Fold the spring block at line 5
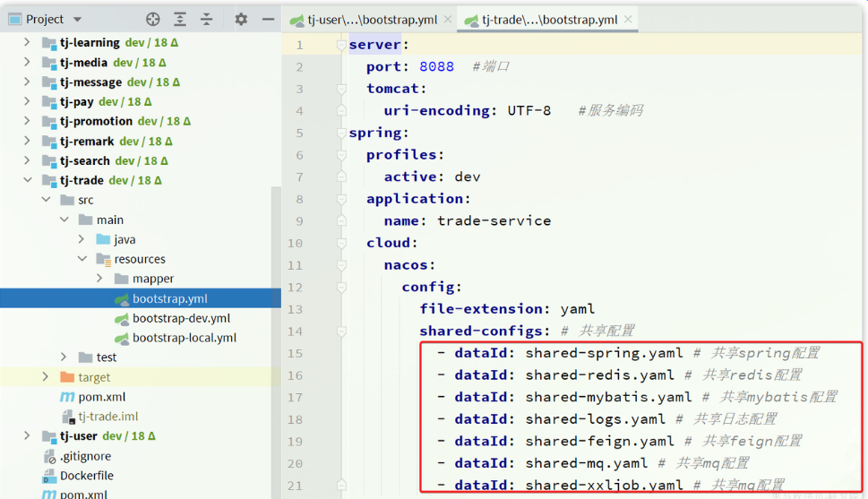Viewport: 868px width, 499px height. click(341, 133)
